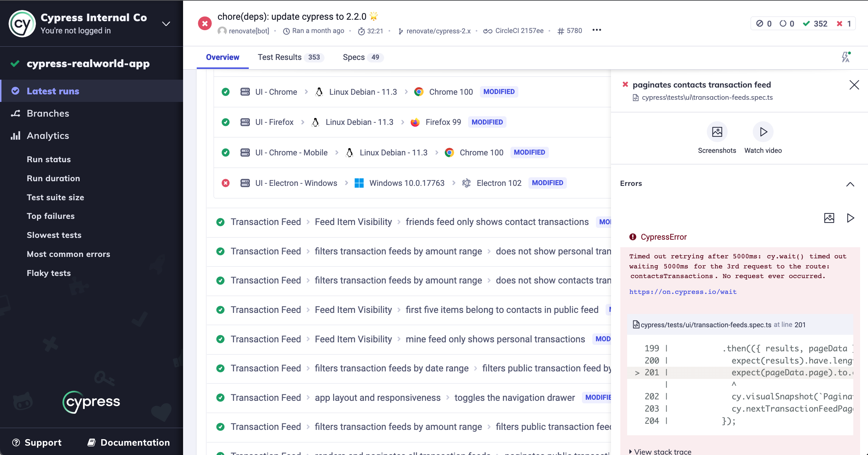
Task: Click the small play icon above CypressError
Action: click(850, 218)
